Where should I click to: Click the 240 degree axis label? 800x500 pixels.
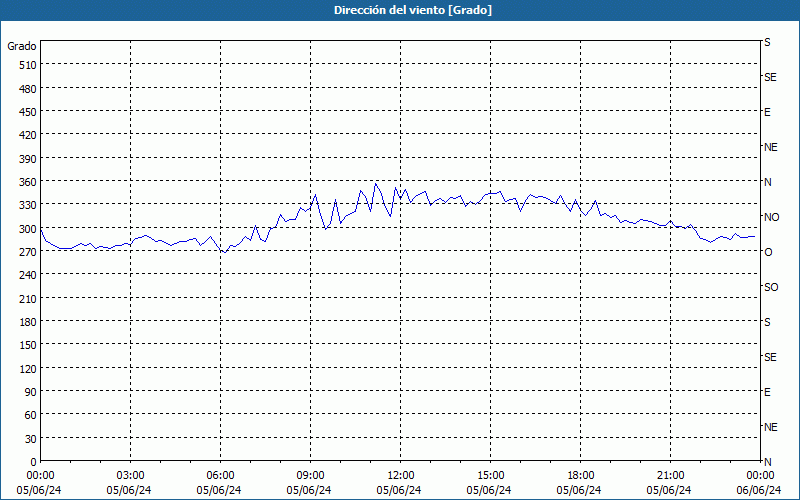[x=28, y=276]
